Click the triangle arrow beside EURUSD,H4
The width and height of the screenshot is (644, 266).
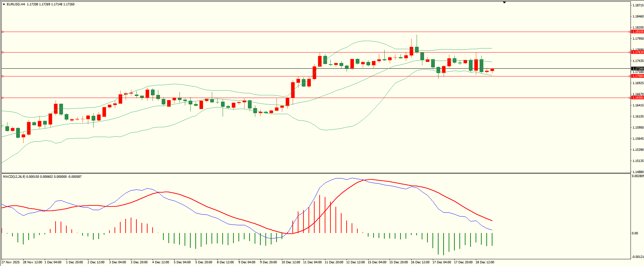(4, 4)
